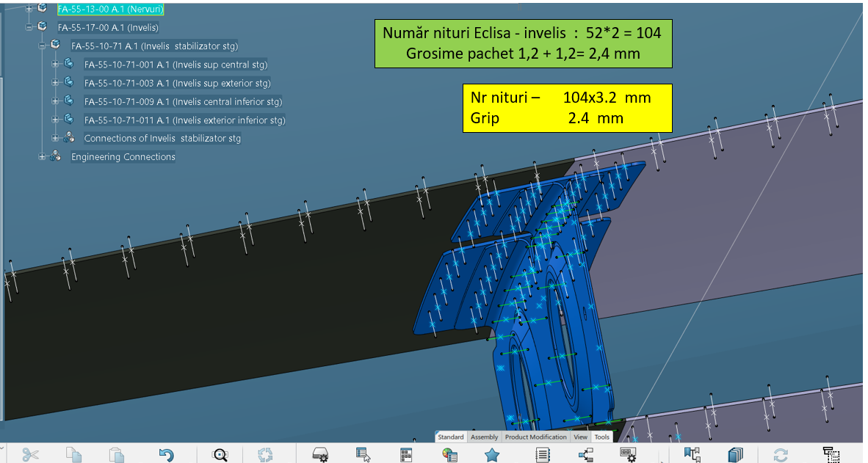The width and height of the screenshot is (868, 463).
Task: Click the globe with table icon
Action: 450,455
